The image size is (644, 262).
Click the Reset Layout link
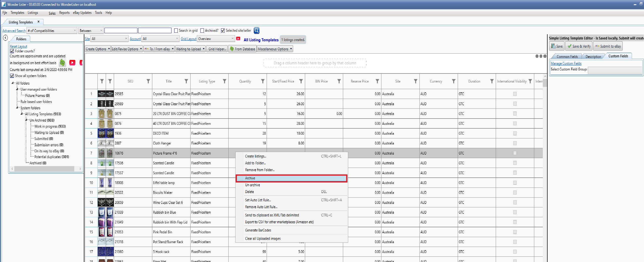(18, 47)
